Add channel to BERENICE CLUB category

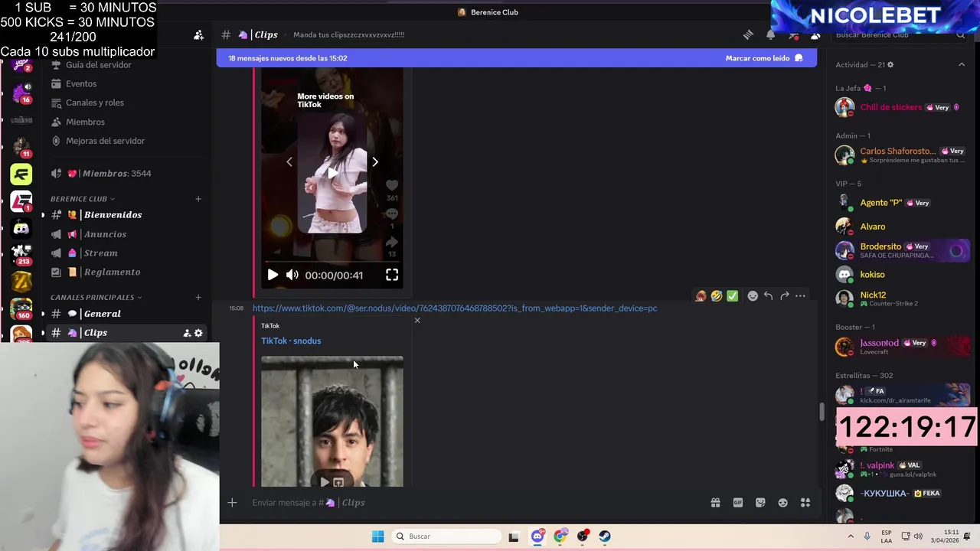click(x=198, y=199)
